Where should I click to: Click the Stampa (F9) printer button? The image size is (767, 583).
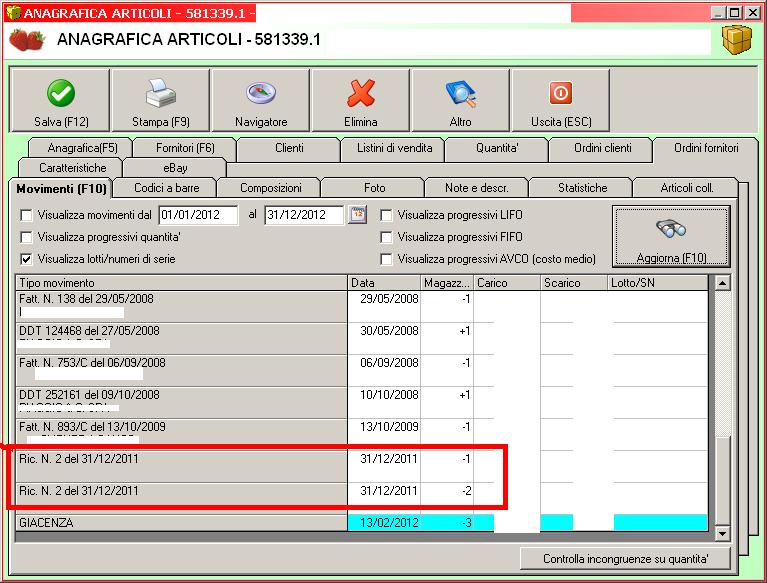click(x=161, y=101)
